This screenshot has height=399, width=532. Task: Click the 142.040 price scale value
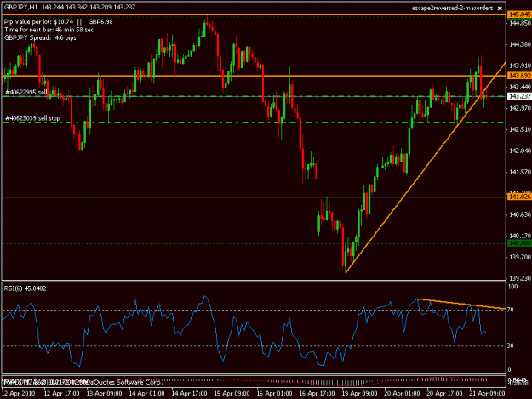pos(520,151)
